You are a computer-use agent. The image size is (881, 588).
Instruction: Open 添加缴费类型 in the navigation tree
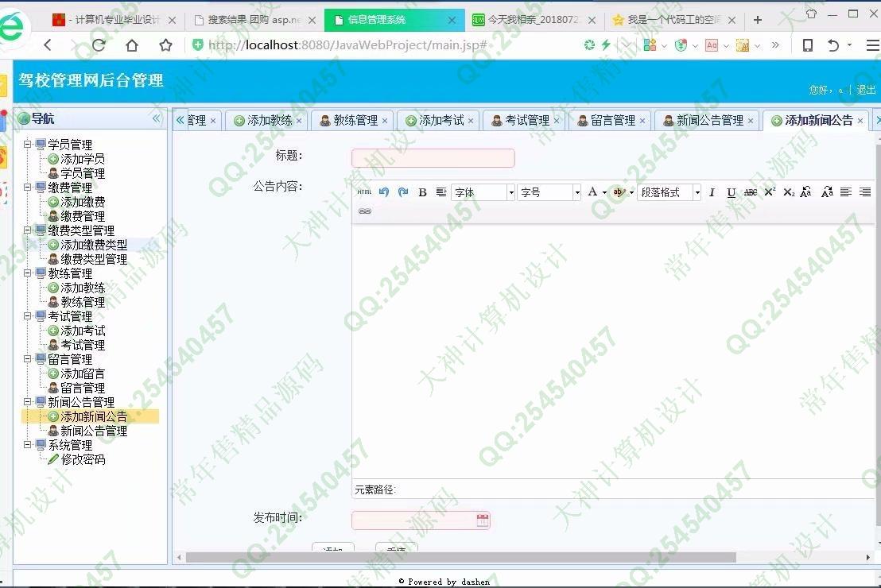point(93,245)
